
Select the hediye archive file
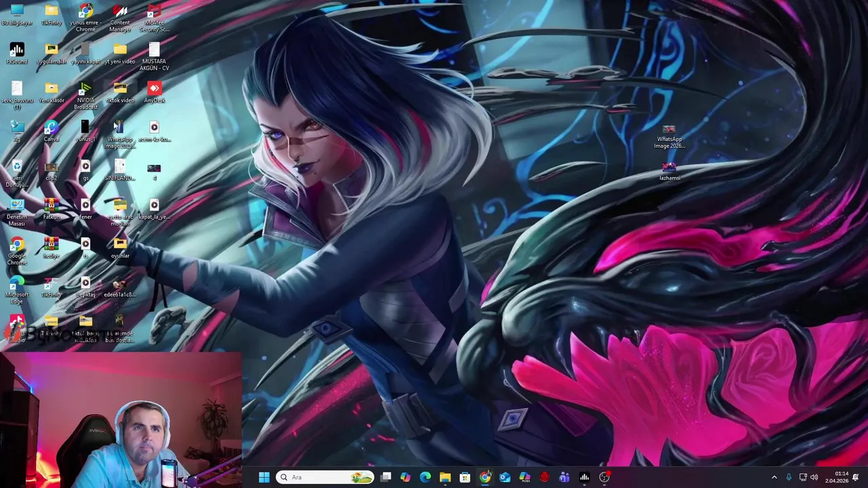pos(52,248)
